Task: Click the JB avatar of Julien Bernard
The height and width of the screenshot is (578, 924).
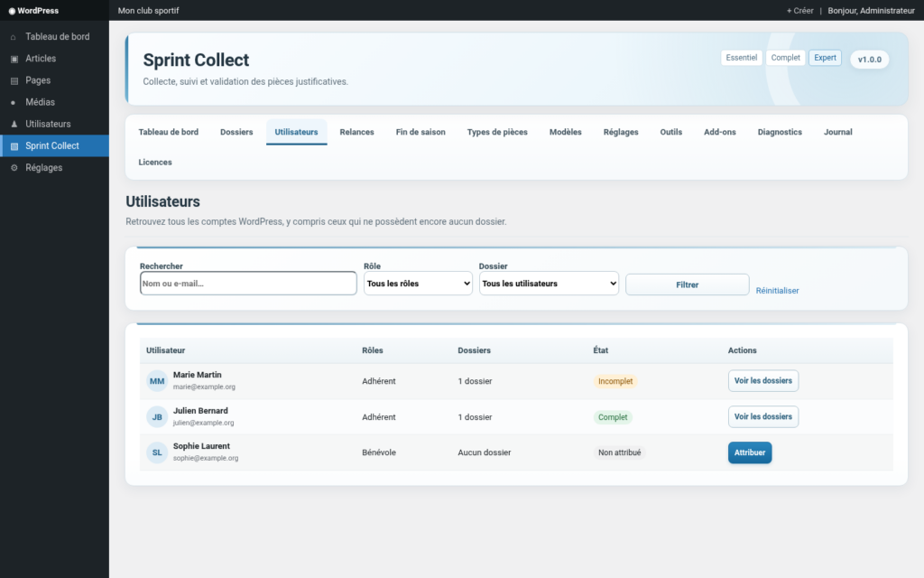Action: [157, 417]
